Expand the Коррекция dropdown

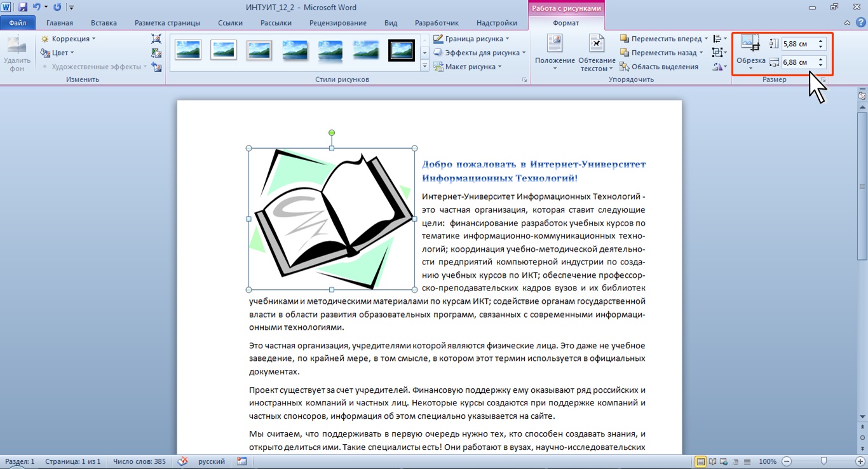point(69,39)
